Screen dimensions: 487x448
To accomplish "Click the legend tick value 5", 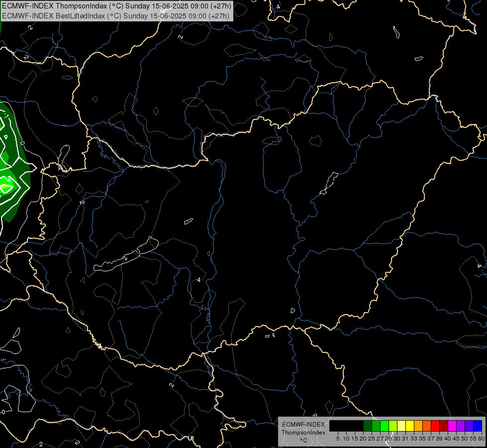I will 338,439.
